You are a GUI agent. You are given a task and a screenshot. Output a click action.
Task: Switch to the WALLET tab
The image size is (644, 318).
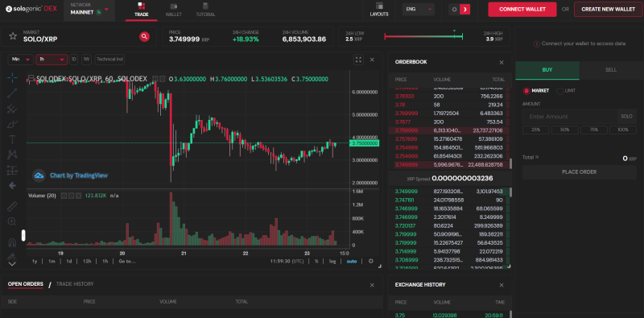click(174, 10)
